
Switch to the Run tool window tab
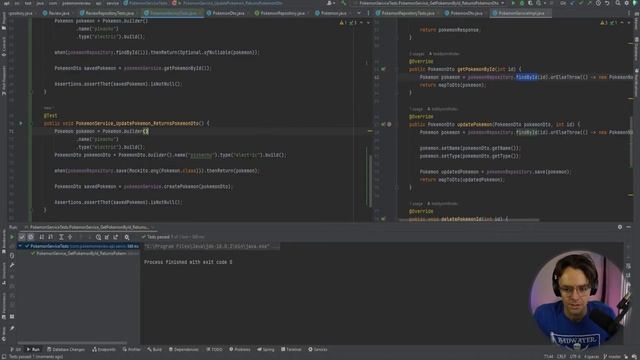33,349
